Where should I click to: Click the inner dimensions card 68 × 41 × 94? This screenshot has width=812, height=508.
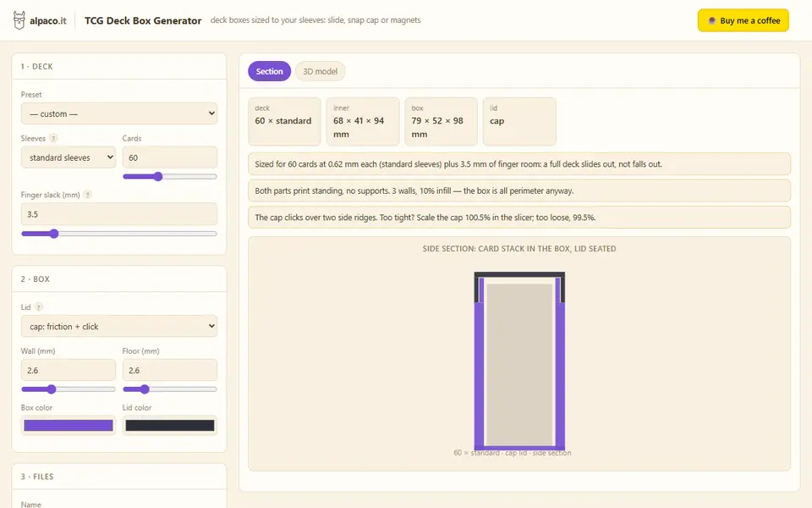pyautogui.click(x=363, y=121)
